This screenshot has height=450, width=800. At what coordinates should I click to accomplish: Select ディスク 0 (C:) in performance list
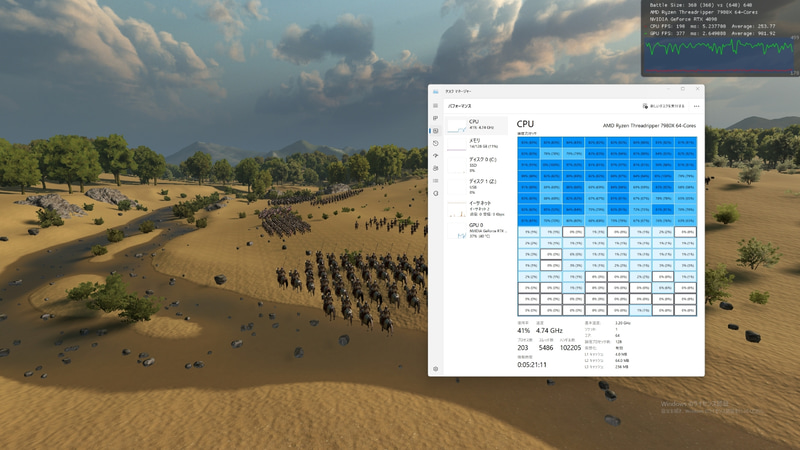[477, 165]
